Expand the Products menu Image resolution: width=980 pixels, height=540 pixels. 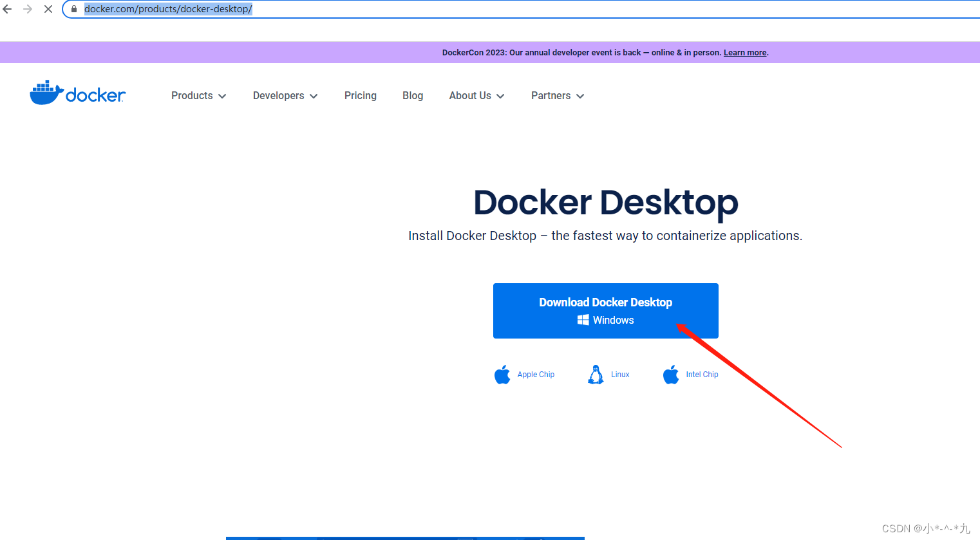tap(198, 96)
